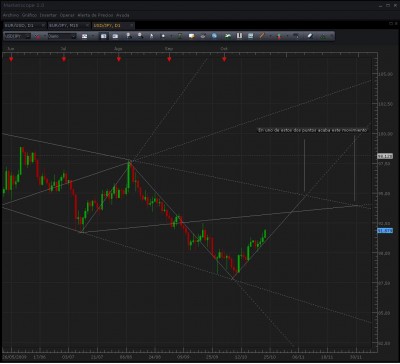This screenshot has width=400, height=364.
Task: Select the orange trend line drawing tool
Action: click(262, 36)
